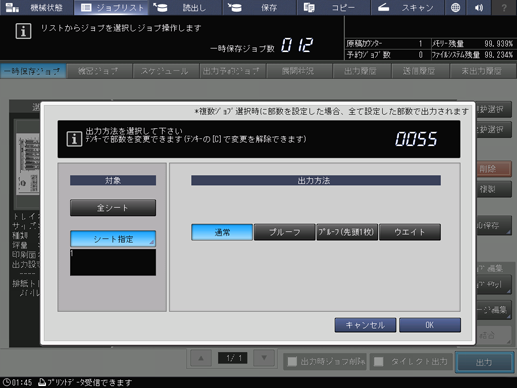Image resolution: width=517 pixels, height=388 pixels.
Task: Choose ウエイト wait output method
Action: 410,232
